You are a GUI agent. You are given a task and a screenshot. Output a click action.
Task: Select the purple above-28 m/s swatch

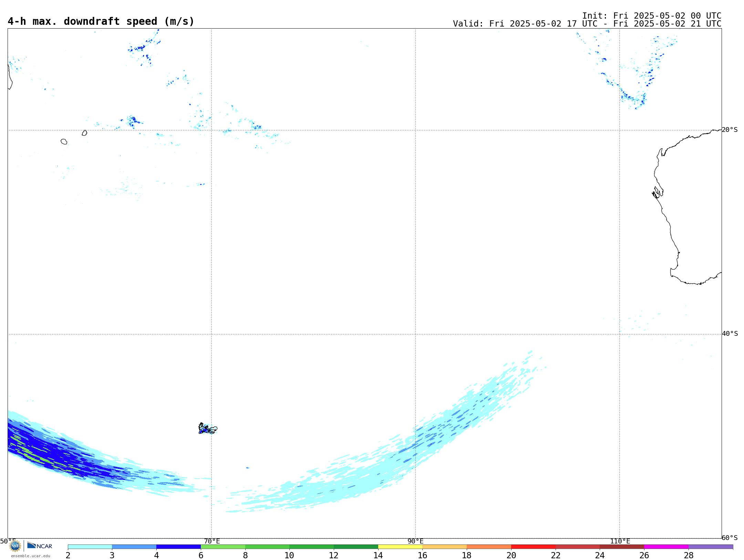[711, 547]
